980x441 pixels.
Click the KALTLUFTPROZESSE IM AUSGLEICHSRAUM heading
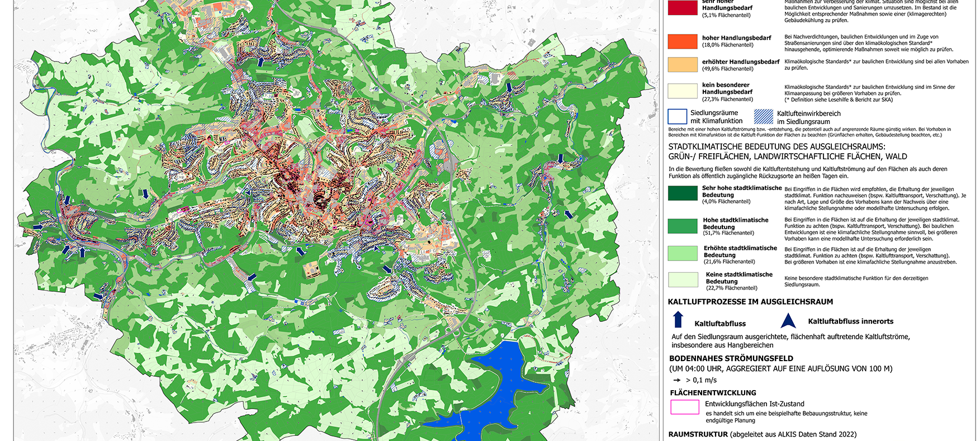750,302
